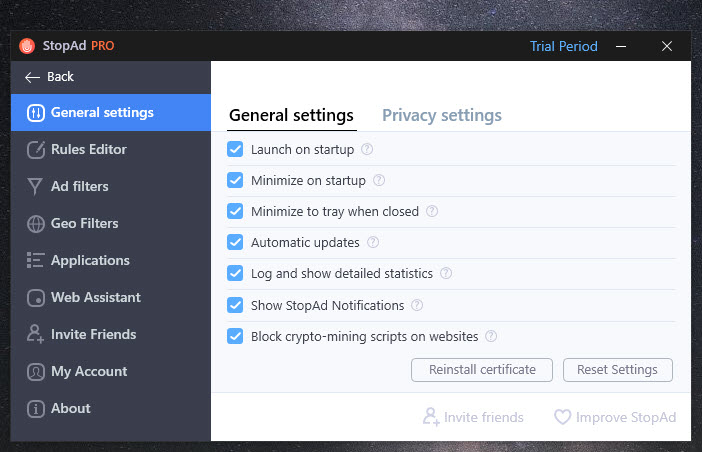Turn off Show StopAd Notifications
This screenshot has width=702, height=452.
pyautogui.click(x=235, y=305)
